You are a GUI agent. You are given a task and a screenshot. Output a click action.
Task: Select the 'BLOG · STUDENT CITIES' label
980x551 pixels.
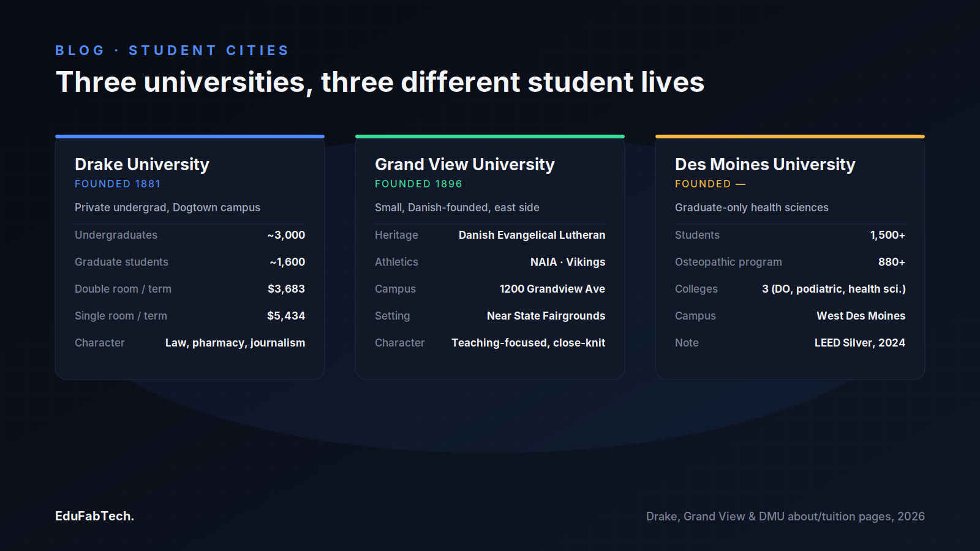(x=171, y=50)
